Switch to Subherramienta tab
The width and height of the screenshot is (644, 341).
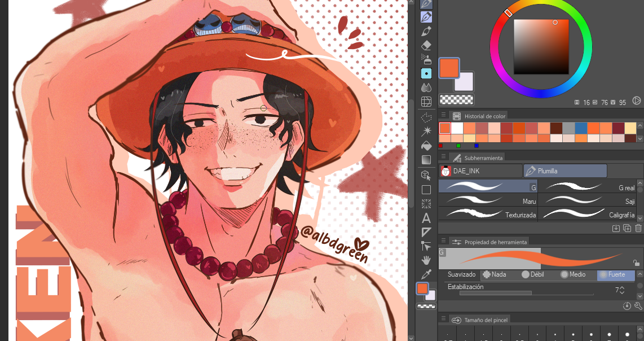point(477,158)
